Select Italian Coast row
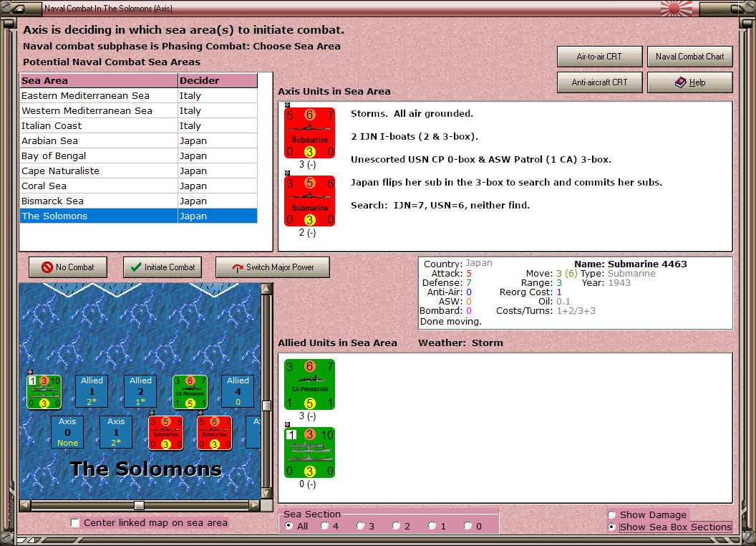Viewport: 756px width, 546px height. [x=138, y=125]
